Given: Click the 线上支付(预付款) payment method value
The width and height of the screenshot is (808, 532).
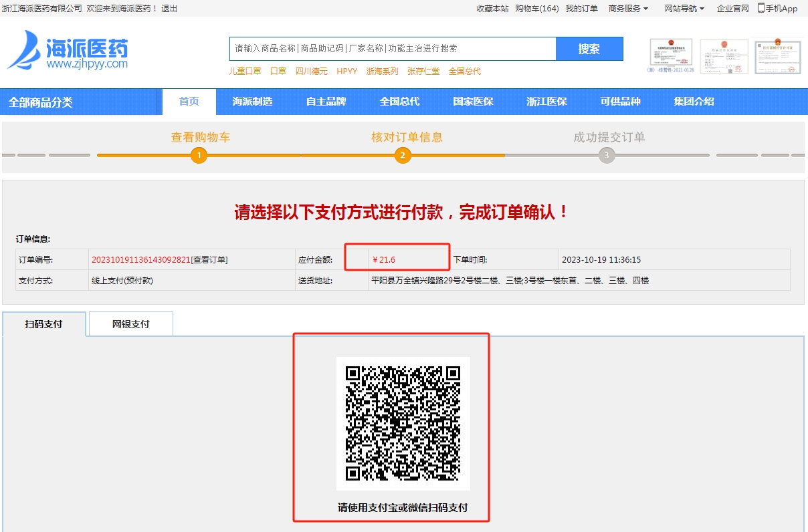Looking at the screenshot, I should coord(122,281).
